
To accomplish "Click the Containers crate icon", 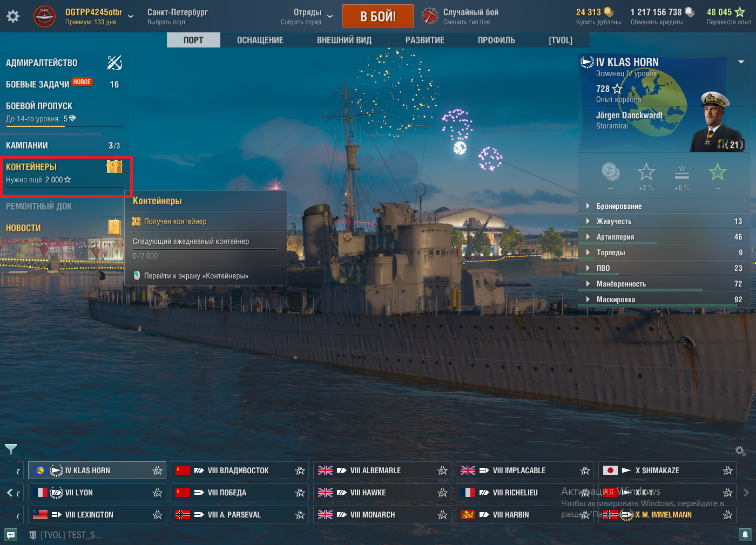I will 114,167.
